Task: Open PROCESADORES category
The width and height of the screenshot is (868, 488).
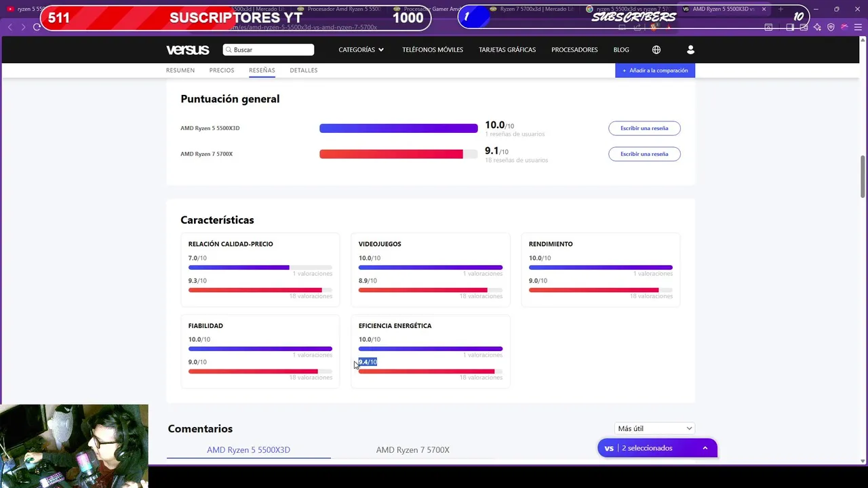Action: [574, 49]
